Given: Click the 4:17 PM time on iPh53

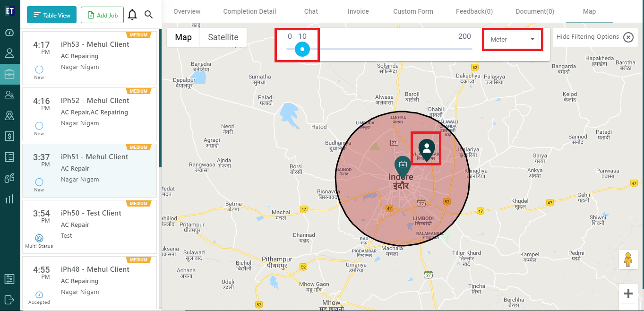Looking at the screenshot, I should click(41, 48).
